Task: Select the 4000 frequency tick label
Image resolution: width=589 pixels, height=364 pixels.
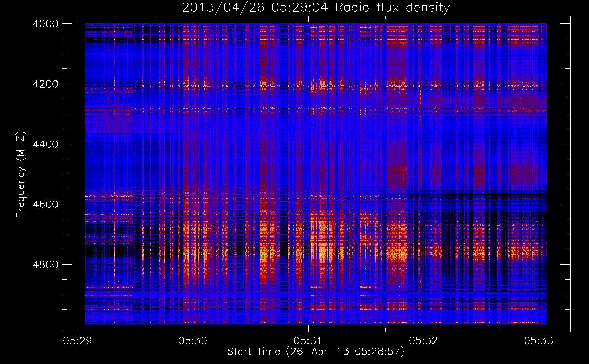Action: [46, 24]
